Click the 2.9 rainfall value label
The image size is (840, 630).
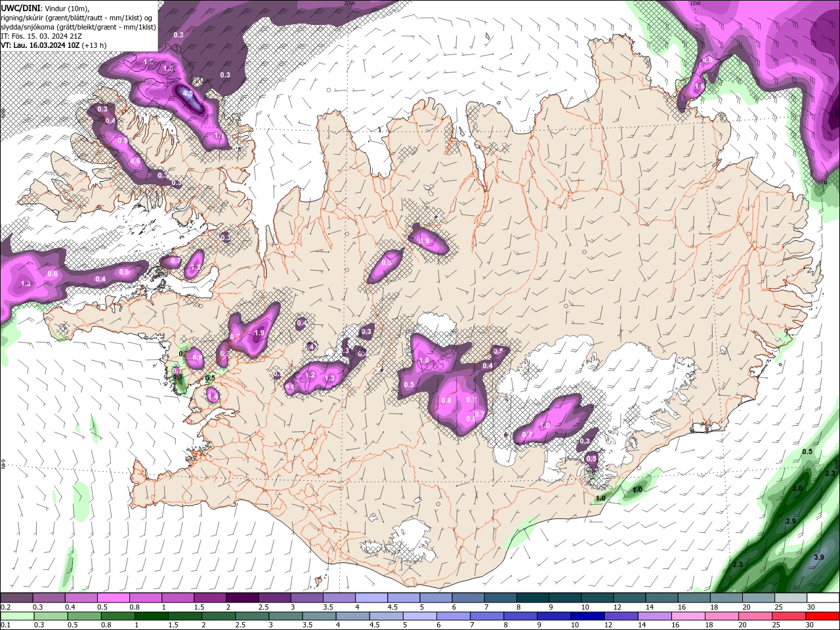click(791, 520)
